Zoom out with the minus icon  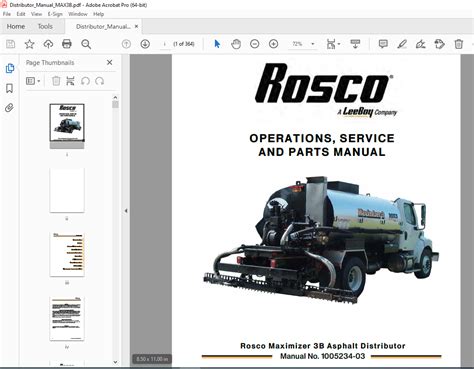click(x=255, y=44)
